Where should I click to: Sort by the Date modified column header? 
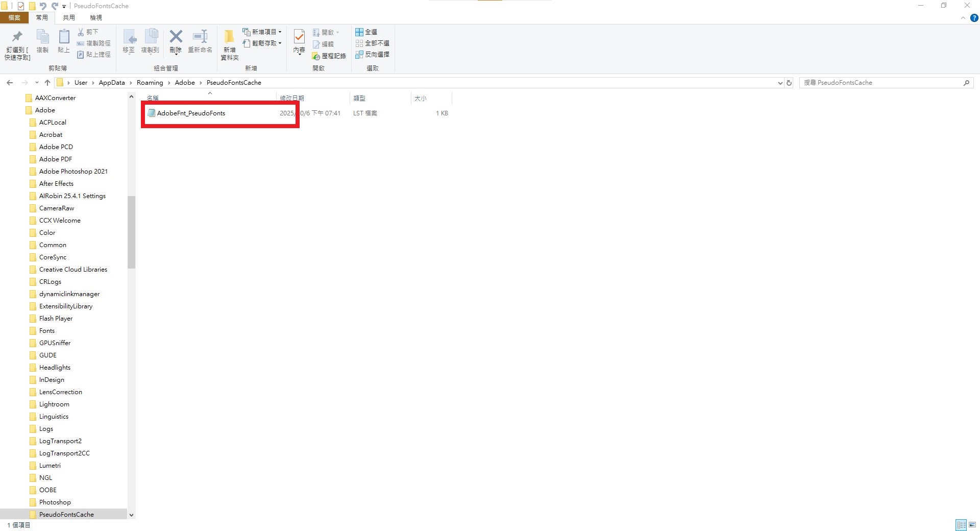(313, 98)
